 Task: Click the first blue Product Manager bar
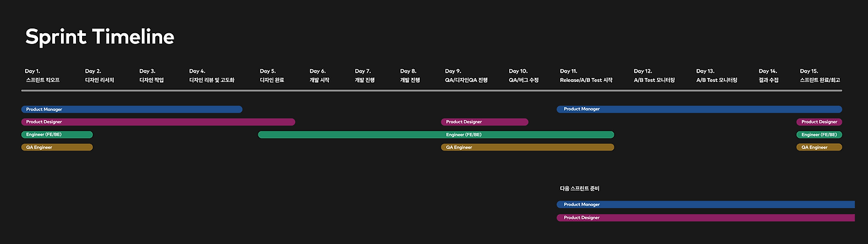tap(132, 109)
